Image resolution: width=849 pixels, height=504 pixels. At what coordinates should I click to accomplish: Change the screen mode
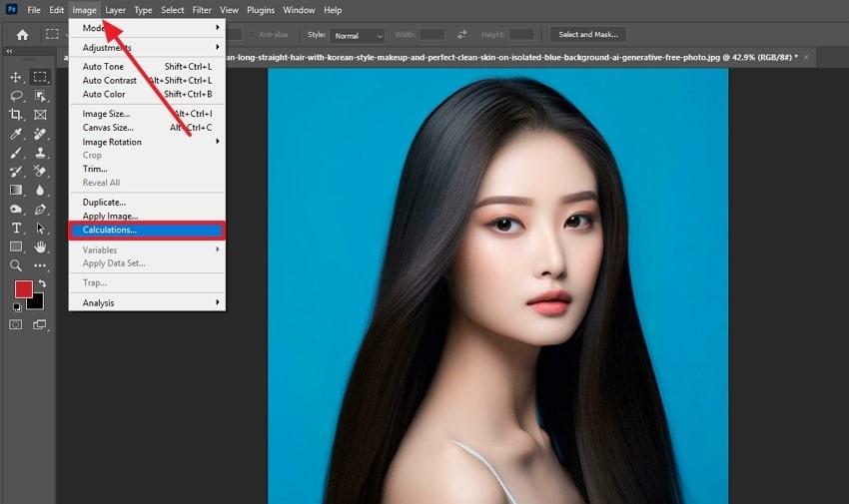pos(40,324)
